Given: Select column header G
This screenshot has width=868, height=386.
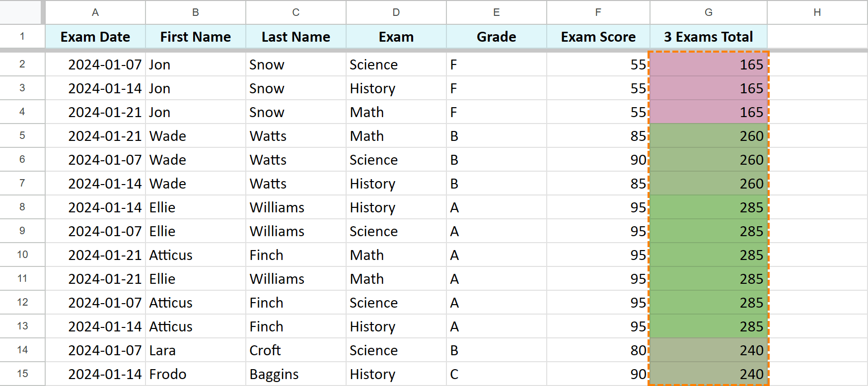Looking at the screenshot, I should pos(709,12).
